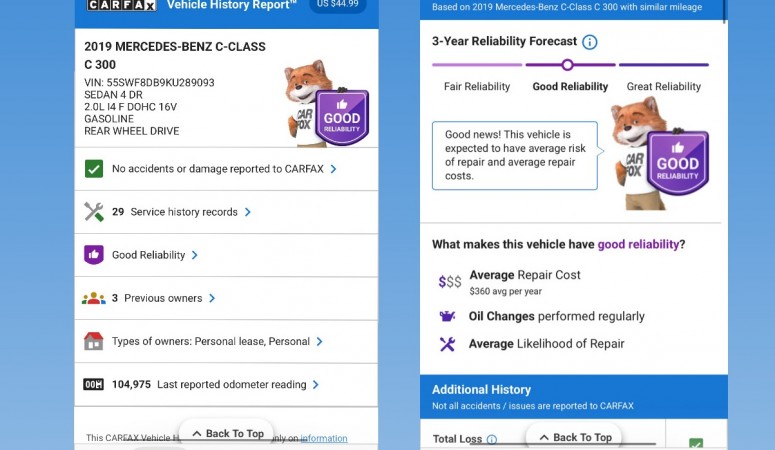The width and height of the screenshot is (775, 450).
Task: Click the odometer reading icon
Action: [x=94, y=384]
